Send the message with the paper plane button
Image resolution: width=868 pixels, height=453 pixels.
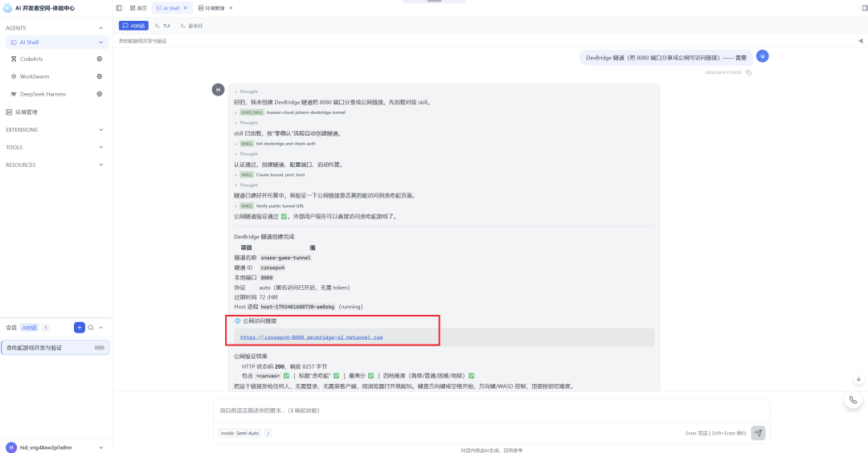tap(758, 433)
